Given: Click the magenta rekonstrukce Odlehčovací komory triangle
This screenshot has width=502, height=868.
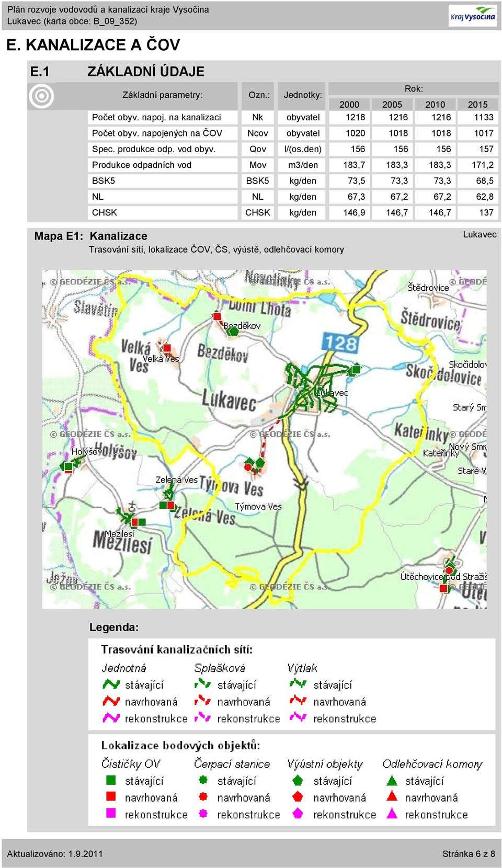Looking at the screenshot, I should (x=392, y=813).
